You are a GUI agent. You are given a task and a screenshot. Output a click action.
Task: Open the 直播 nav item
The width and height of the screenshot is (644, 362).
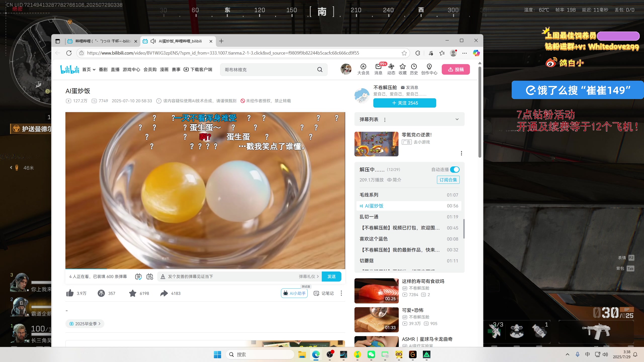[x=115, y=70]
